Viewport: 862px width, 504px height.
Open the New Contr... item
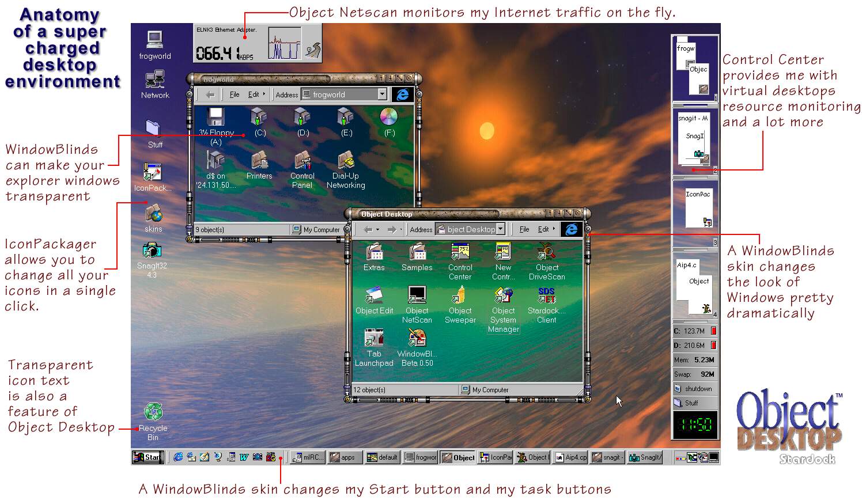tap(503, 262)
